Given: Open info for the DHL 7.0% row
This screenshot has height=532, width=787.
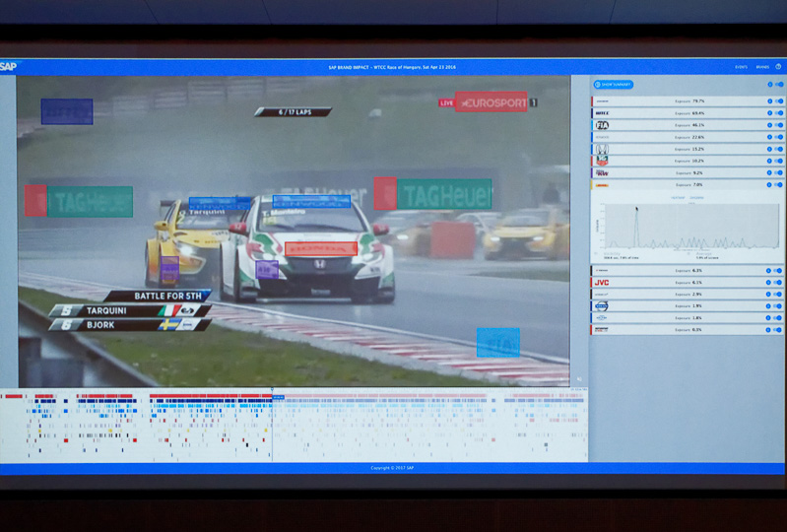Looking at the screenshot, I should 769,184.
